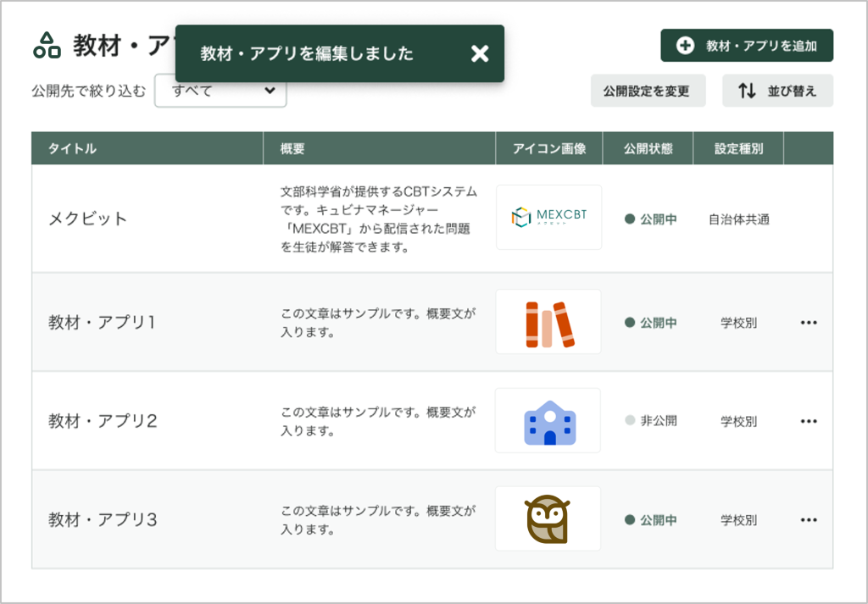Click the MEXCBT icon image
The width and height of the screenshot is (868, 604).
[x=548, y=218]
